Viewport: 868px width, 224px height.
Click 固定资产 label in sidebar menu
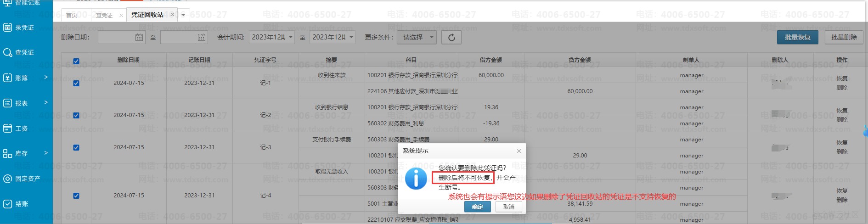(x=28, y=179)
